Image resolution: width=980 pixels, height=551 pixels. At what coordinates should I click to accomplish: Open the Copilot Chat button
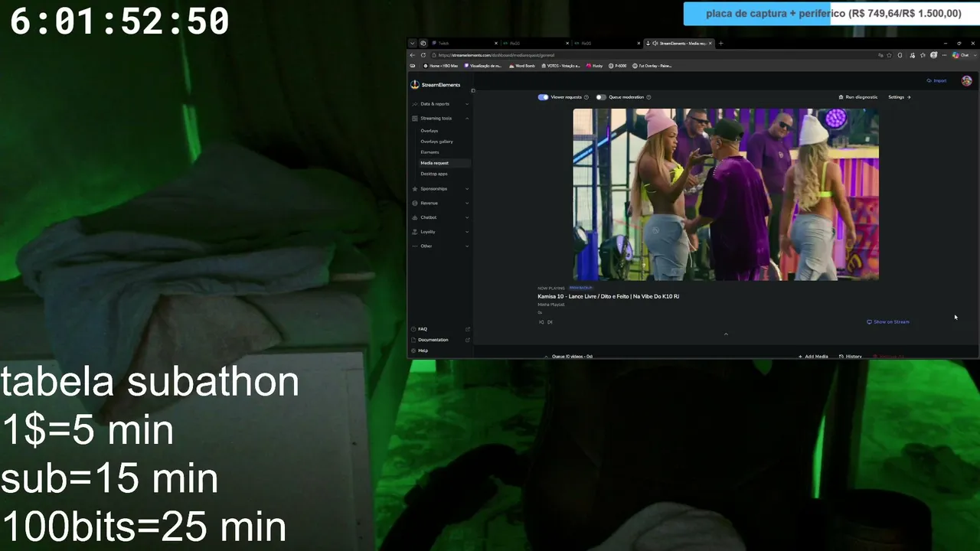961,55
